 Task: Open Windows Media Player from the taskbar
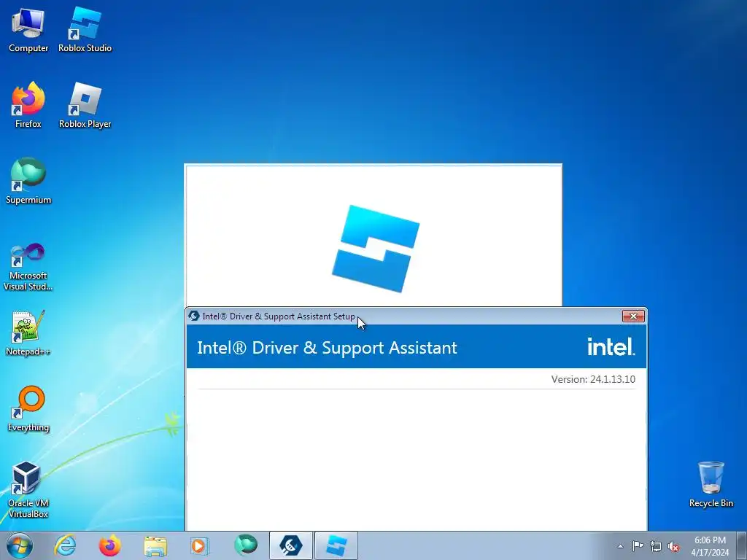pyautogui.click(x=200, y=545)
